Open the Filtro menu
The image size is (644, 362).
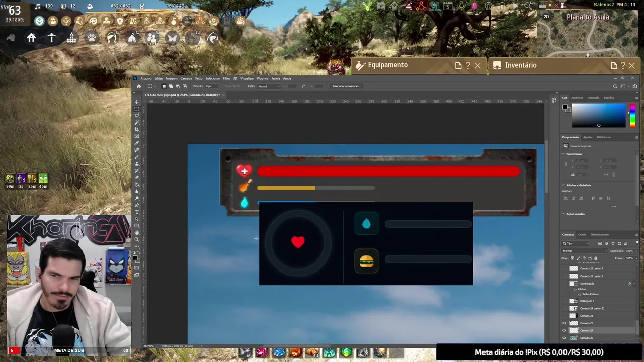coord(226,78)
